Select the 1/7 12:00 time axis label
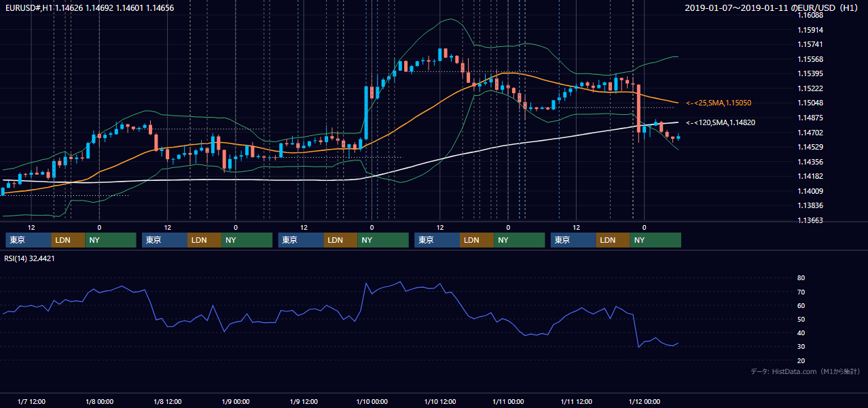 [x=31, y=401]
